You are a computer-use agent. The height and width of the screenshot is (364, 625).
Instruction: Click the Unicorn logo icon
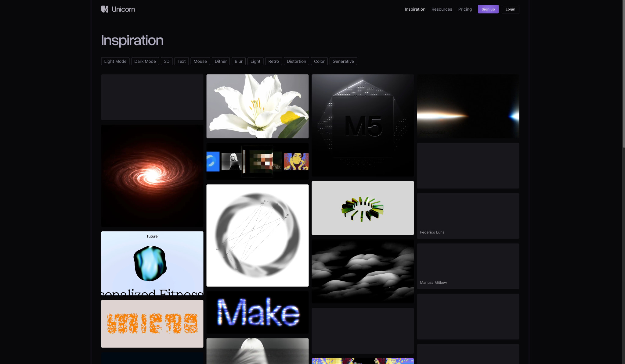105,9
